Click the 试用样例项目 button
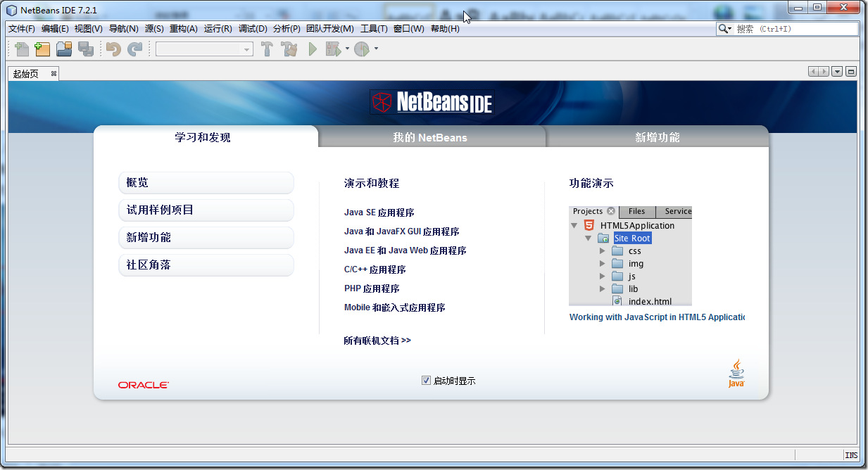Viewport: 868px width, 470px height. (x=206, y=210)
